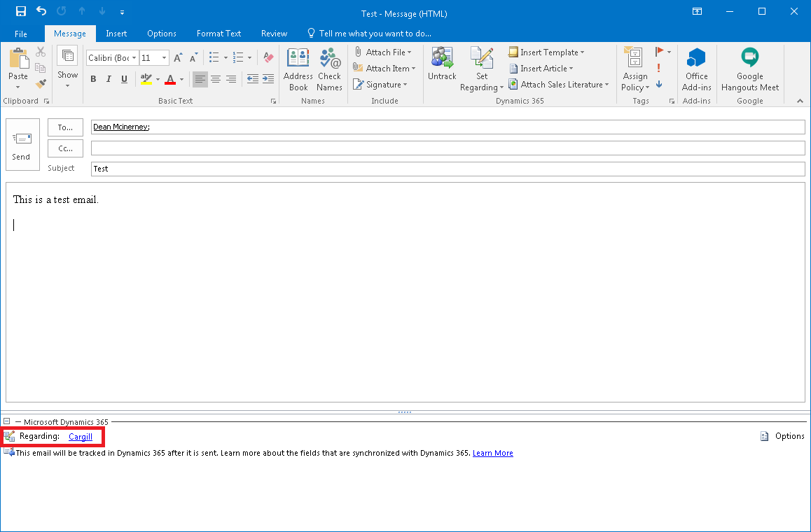Click the red font color swatch
This screenshot has width=811, height=532.
tap(169, 79)
